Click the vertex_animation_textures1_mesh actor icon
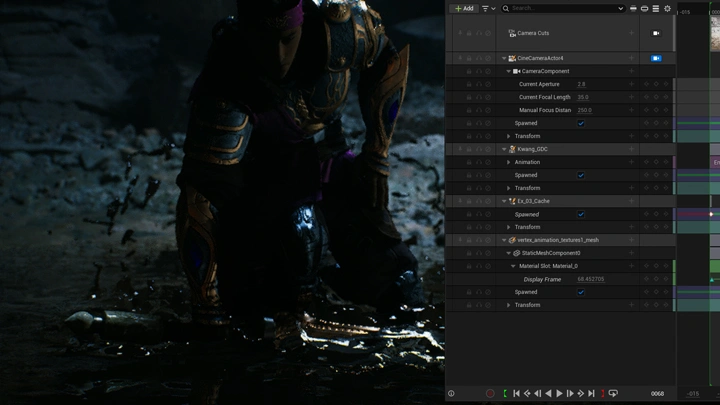 point(512,240)
